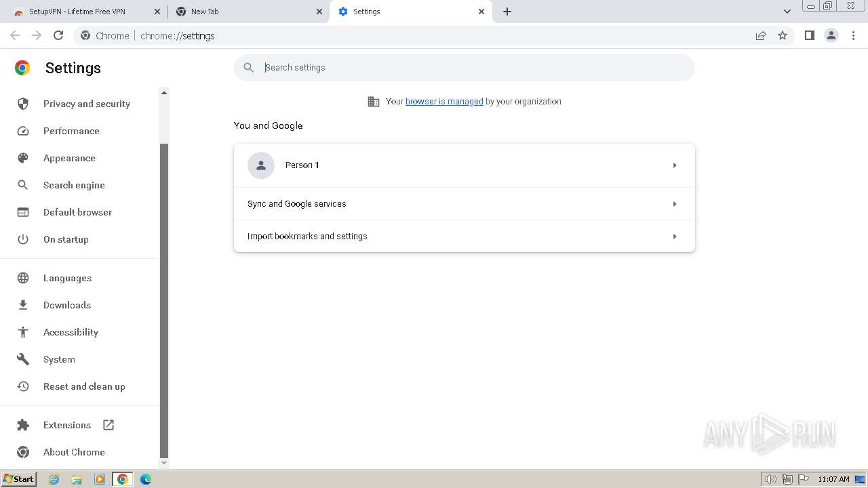Select the Settings tab
The height and width of the screenshot is (488, 868).
pyautogui.click(x=411, y=12)
